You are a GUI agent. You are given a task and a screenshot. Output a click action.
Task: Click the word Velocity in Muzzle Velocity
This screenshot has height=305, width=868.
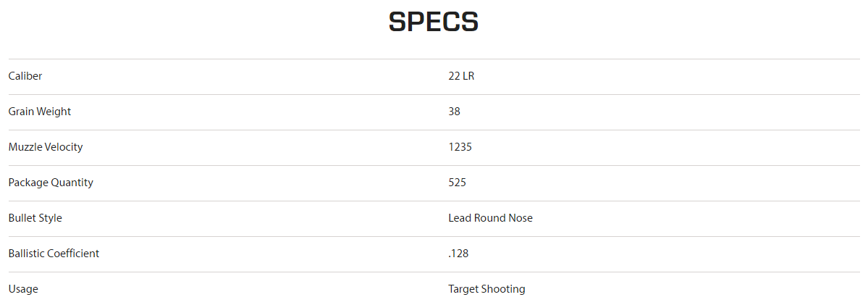[x=64, y=147]
